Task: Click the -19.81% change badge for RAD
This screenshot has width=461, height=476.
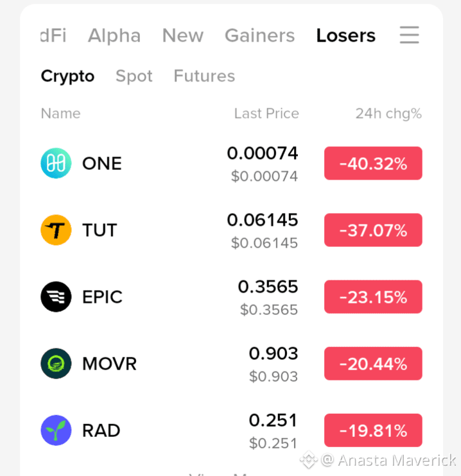Action: pos(373,430)
